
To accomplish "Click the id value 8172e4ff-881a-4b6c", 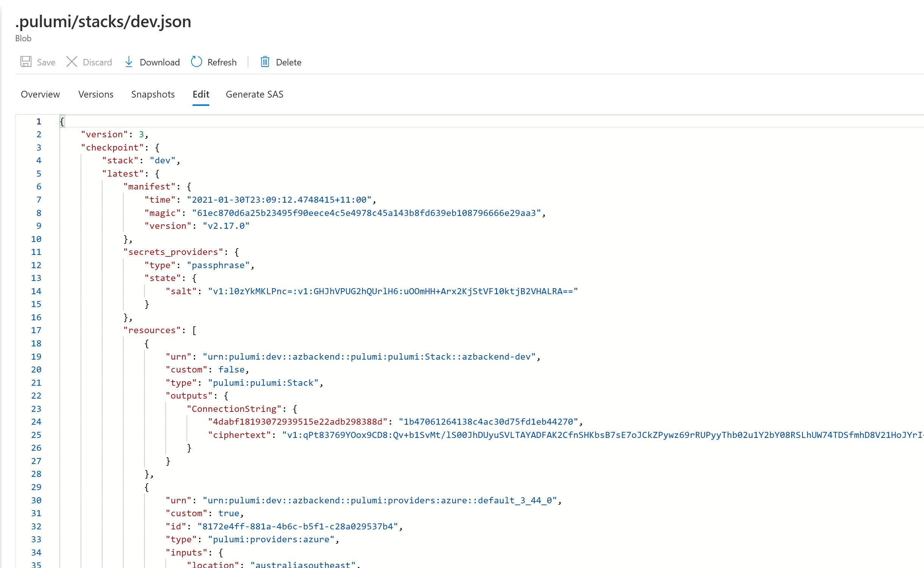I will [x=298, y=526].
